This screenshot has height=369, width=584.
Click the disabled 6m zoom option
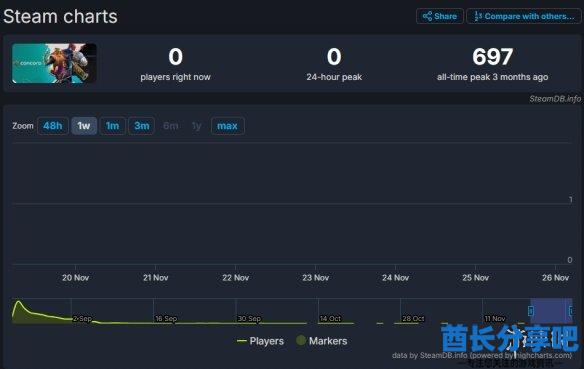click(x=171, y=126)
